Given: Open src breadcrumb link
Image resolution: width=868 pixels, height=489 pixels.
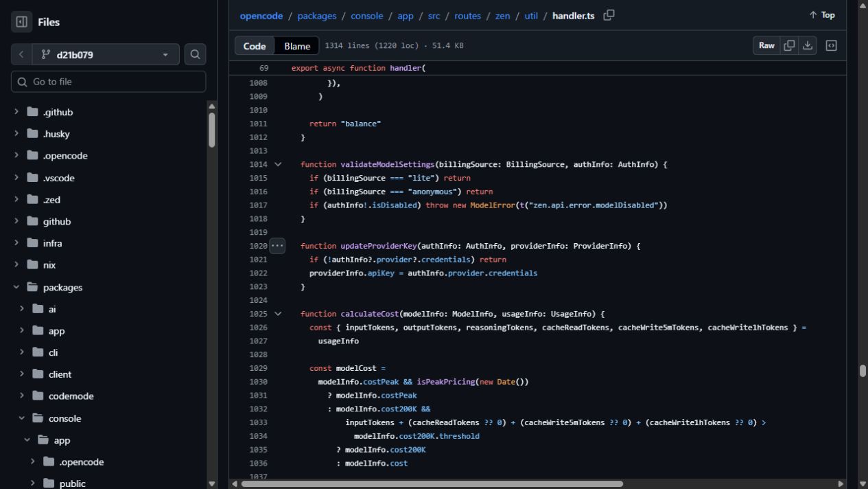Looking at the screenshot, I should pyautogui.click(x=434, y=16).
